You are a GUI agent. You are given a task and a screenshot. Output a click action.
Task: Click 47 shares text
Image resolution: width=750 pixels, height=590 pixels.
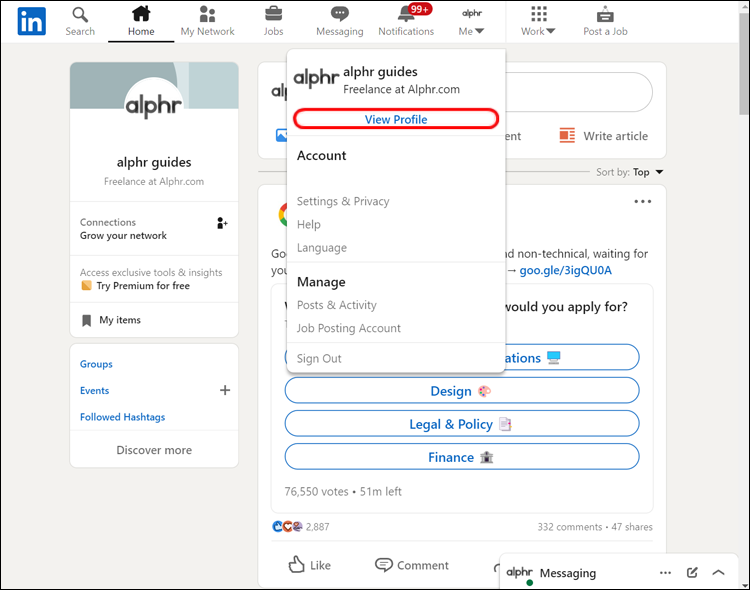[632, 527]
